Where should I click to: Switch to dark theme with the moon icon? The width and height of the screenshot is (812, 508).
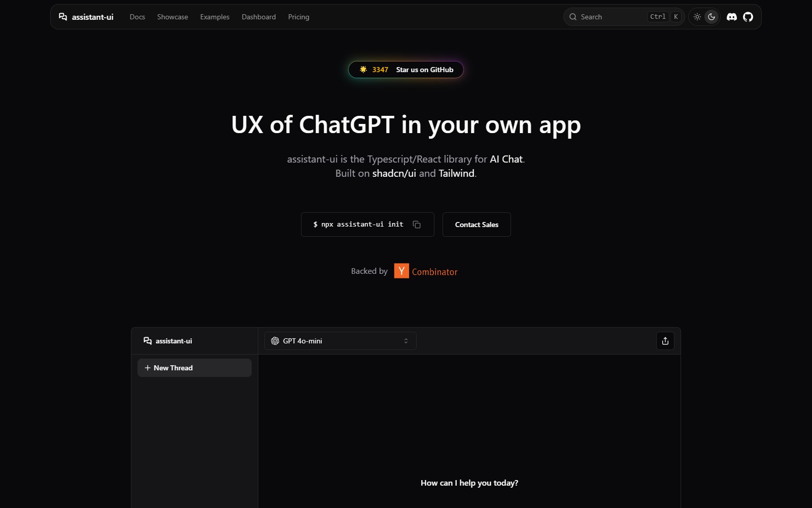(x=712, y=17)
